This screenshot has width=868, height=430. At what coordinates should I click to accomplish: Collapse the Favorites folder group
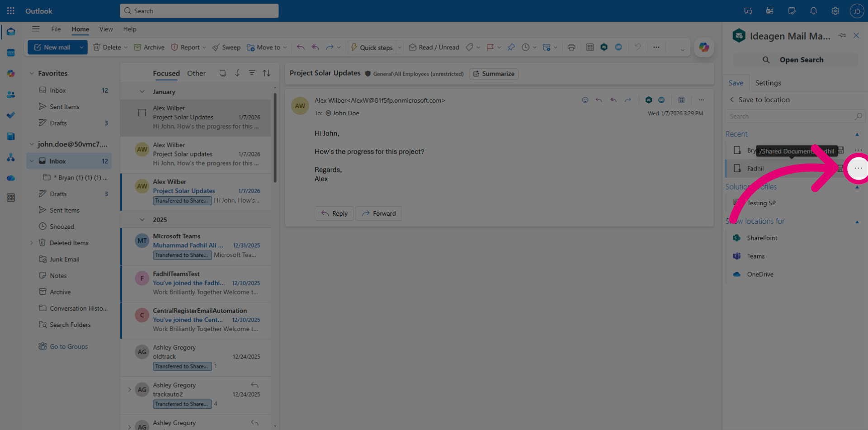pos(32,73)
